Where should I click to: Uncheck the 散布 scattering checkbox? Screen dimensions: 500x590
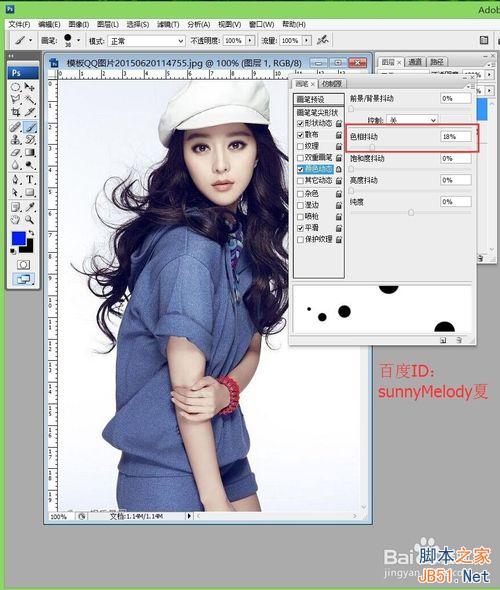coord(300,135)
